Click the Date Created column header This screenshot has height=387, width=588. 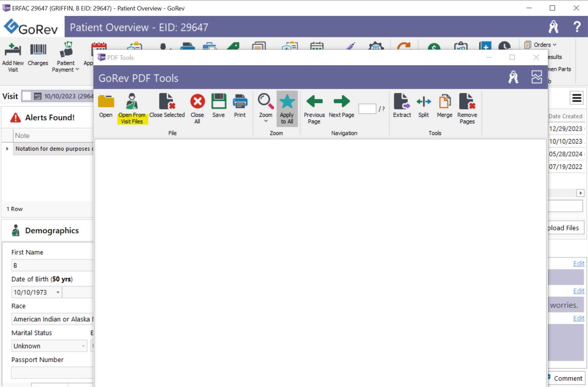pyautogui.click(x=566, y=116)
